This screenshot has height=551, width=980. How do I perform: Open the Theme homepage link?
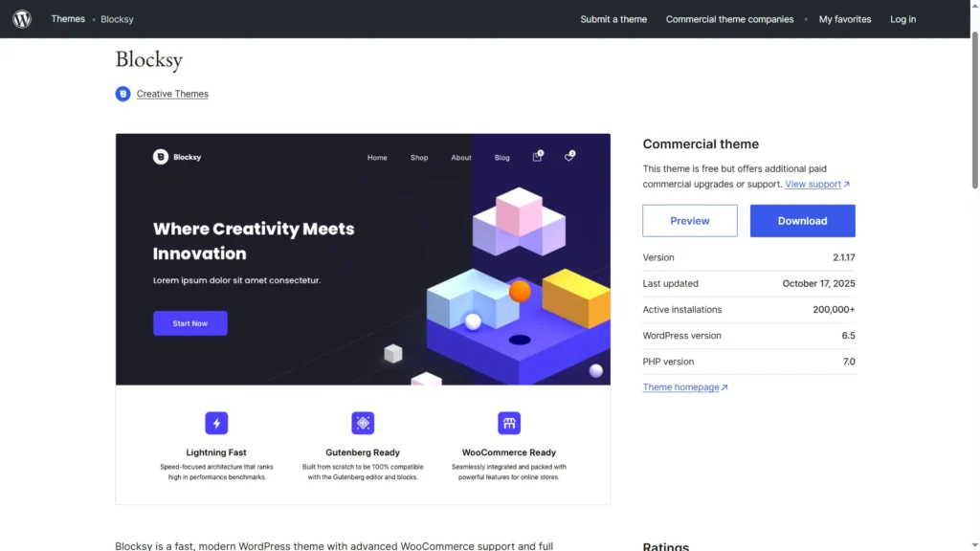685,387
